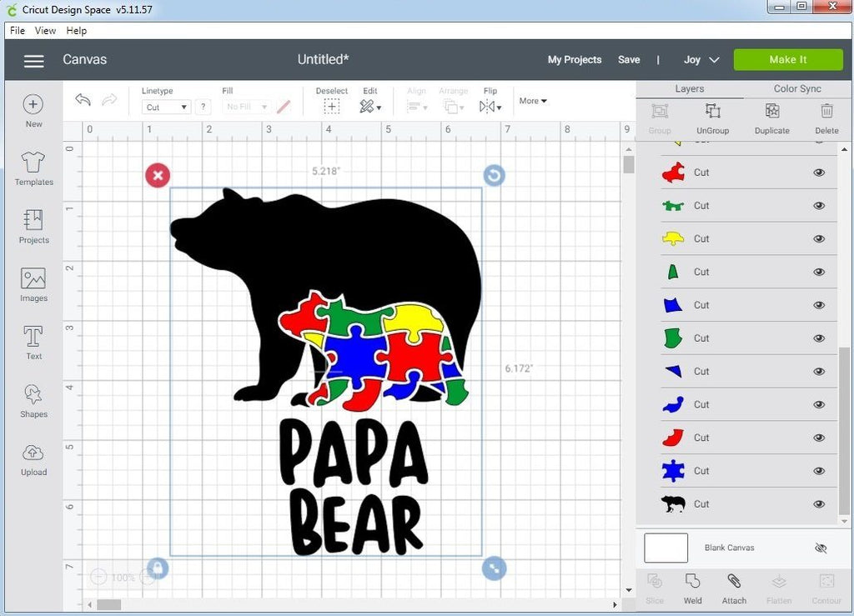Click the lock proportions handle
The width and height of the screenshot is (854, 616).
pos(158,568)
